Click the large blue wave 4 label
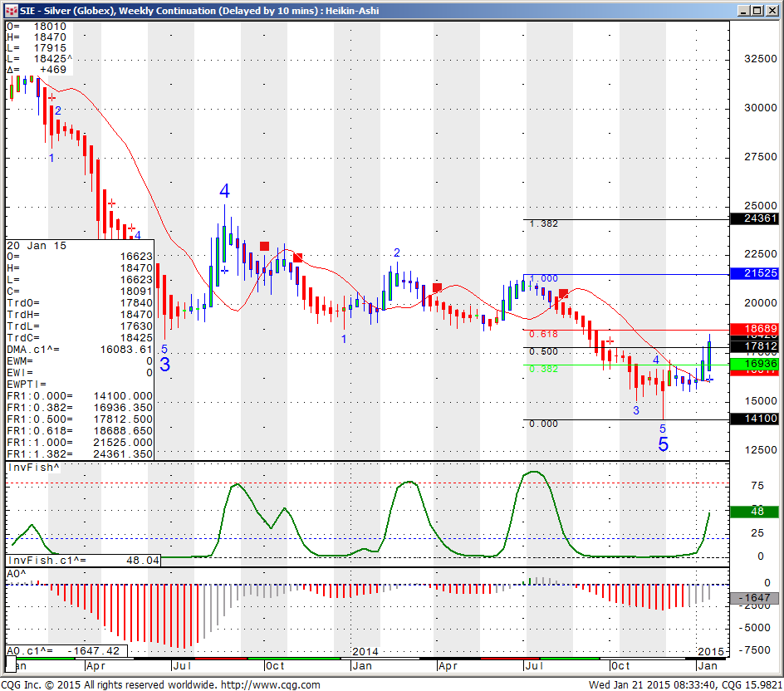 click(x=224, y=192)
